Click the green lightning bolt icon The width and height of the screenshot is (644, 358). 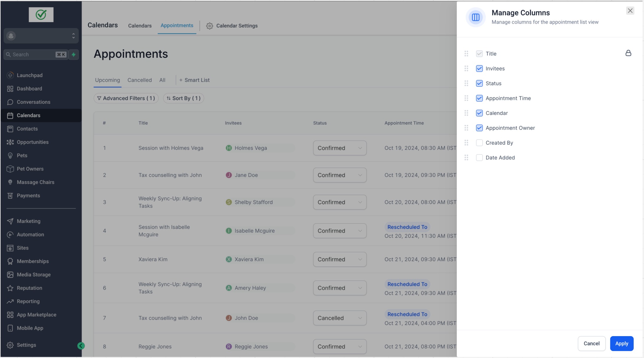click(x=73, y=55)
